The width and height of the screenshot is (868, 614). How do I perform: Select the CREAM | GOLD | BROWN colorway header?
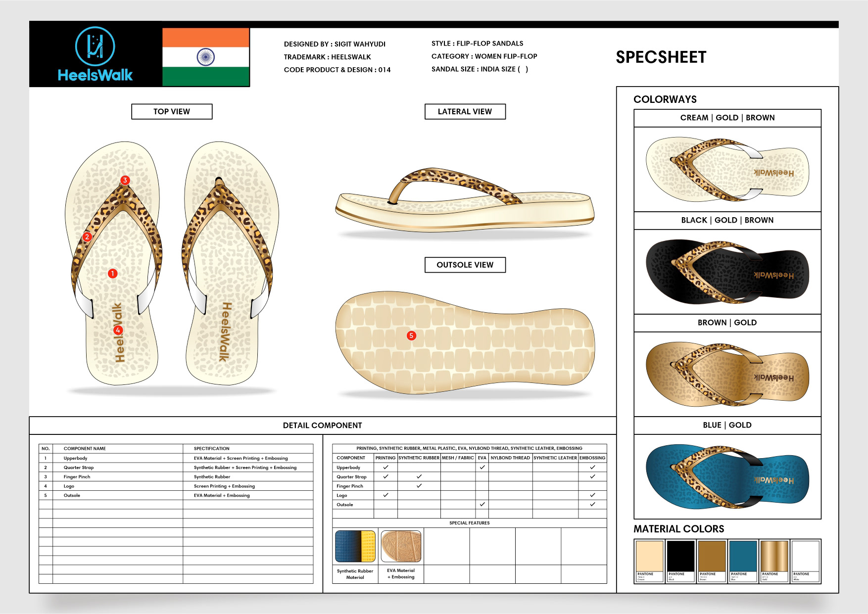(727, 118)
